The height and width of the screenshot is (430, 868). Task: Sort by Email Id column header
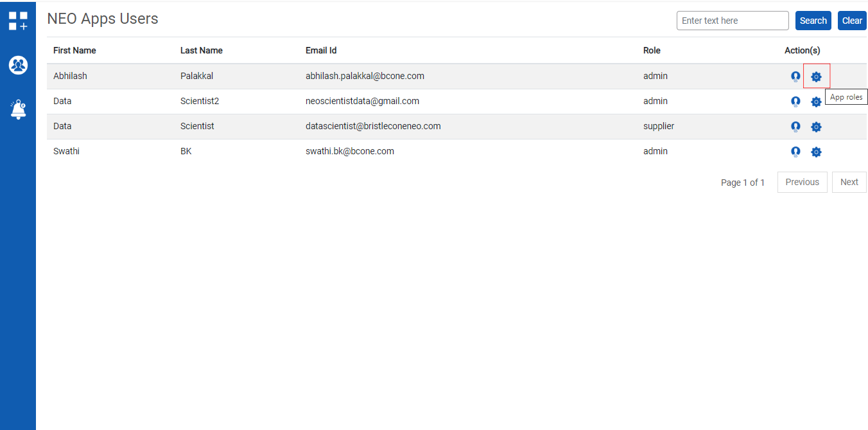coord(321,50)
